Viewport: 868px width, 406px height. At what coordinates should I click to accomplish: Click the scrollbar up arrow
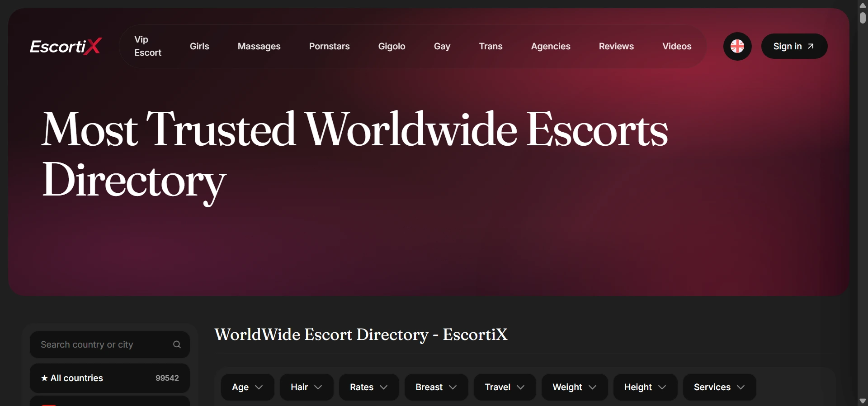click(863, 5)
